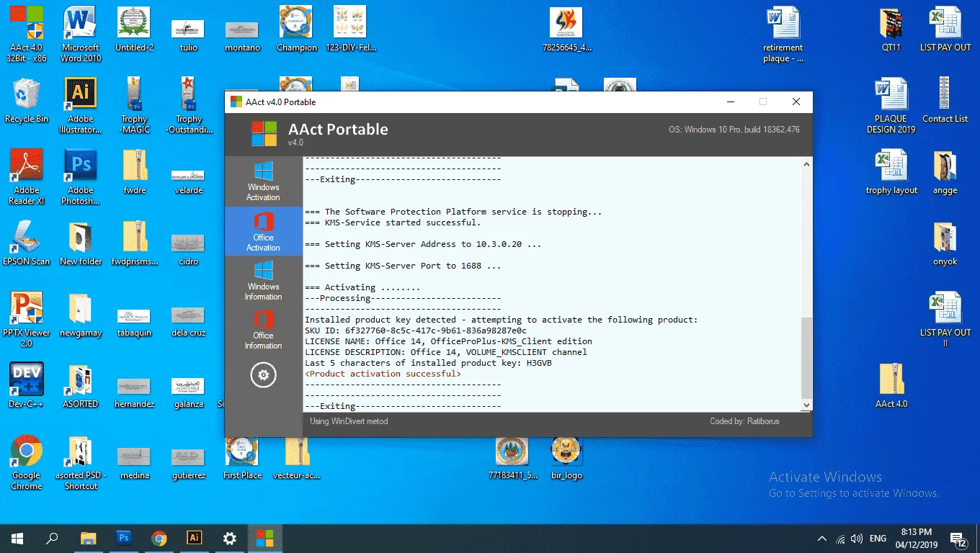Open the Office Information section

[x=263, y=330]
